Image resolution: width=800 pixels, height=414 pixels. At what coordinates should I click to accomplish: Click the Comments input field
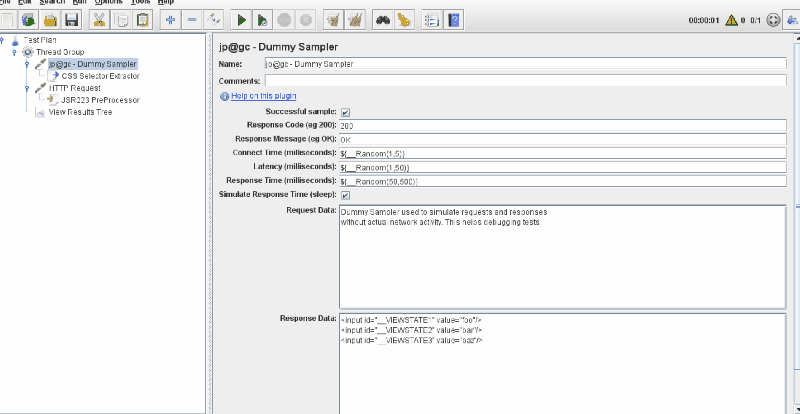(x=526, y=81)
